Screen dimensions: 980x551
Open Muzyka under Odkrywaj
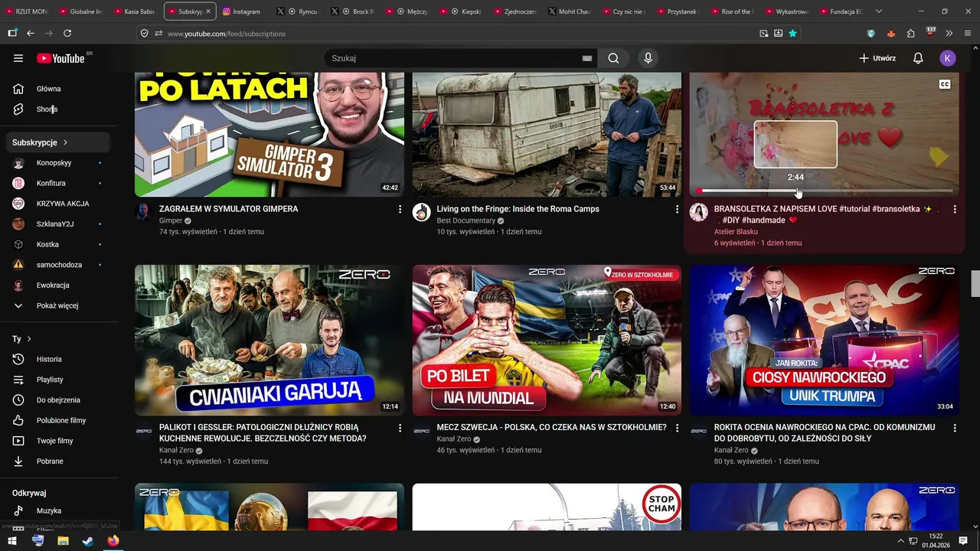pos(59,511)
